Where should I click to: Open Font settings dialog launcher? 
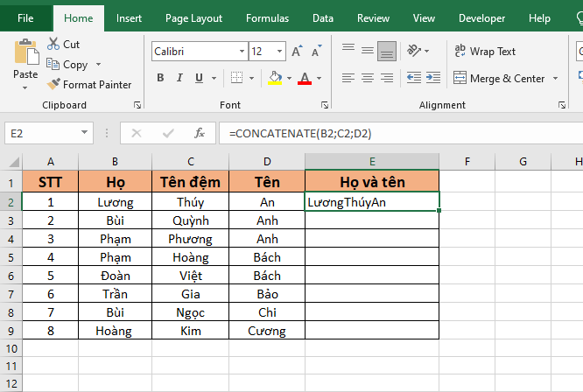click(x=325, y=105)
